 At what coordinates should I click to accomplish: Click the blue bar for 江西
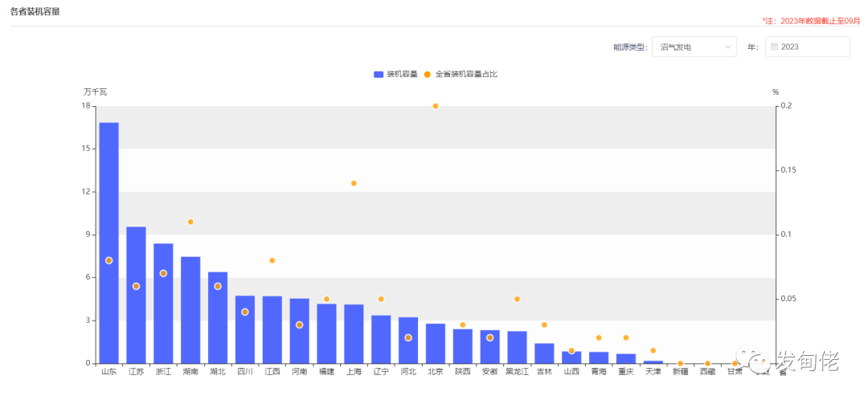pos(272,330)
